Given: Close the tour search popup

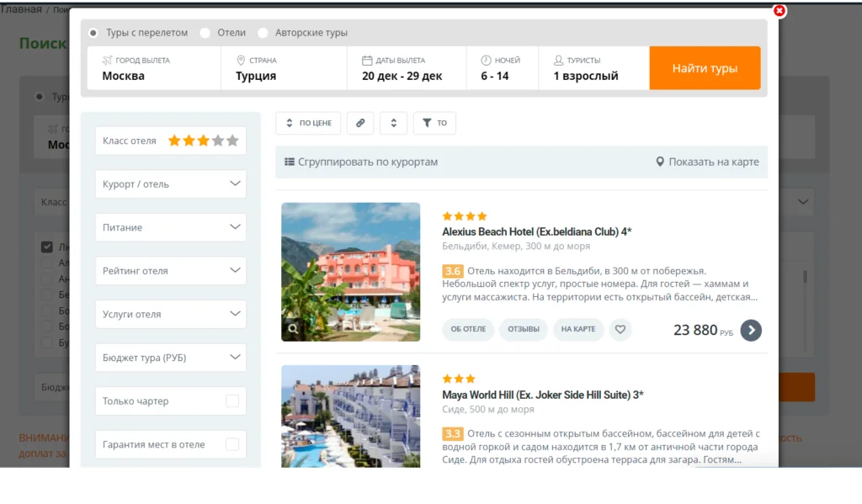Looking at the screenshot, I should click(779, 10).
